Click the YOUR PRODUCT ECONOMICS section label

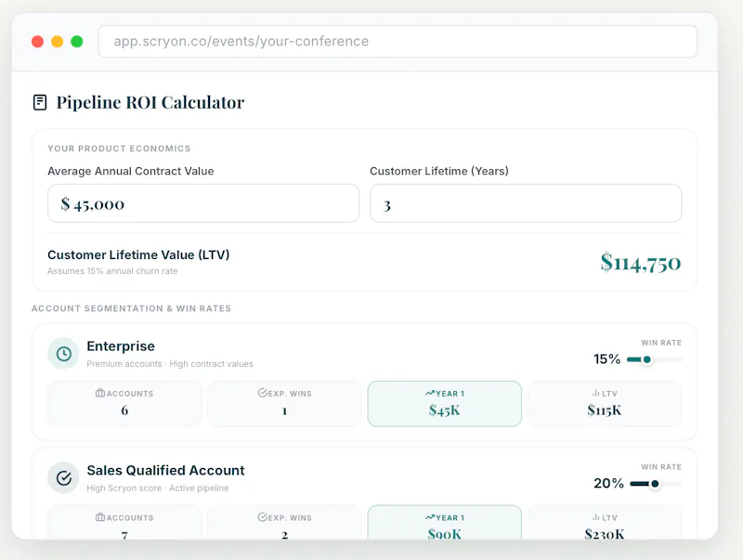(x=119, y=149)
